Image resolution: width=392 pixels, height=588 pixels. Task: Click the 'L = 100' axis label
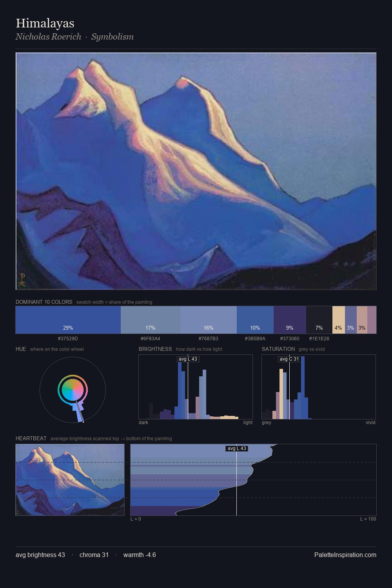pos(368,519)
